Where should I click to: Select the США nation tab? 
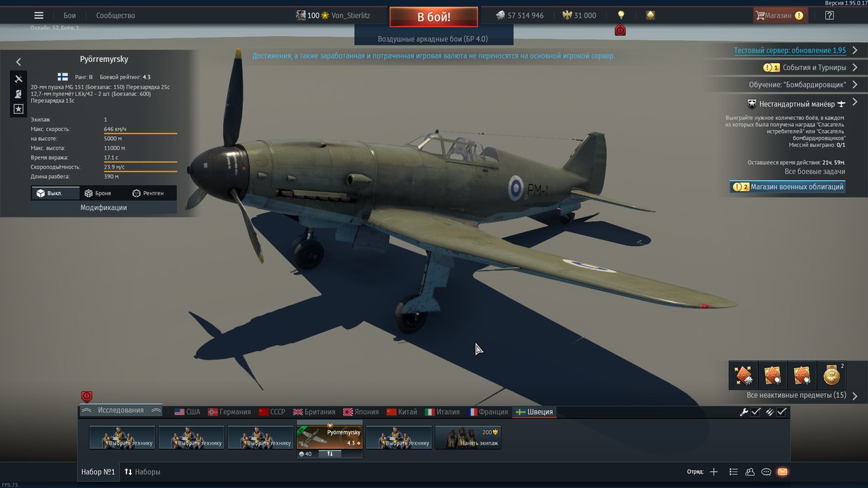tap(187, 412)
